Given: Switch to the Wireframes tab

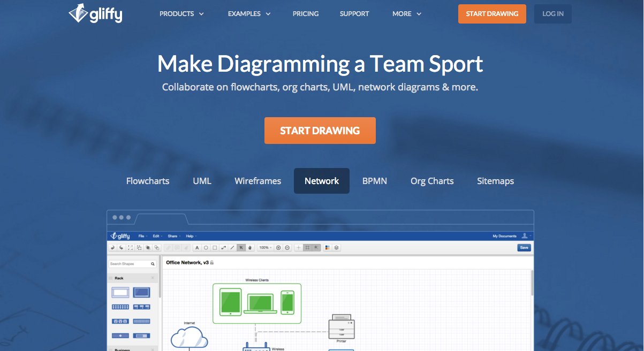Looking at the screenshot, I should click(x=257, y=181).
